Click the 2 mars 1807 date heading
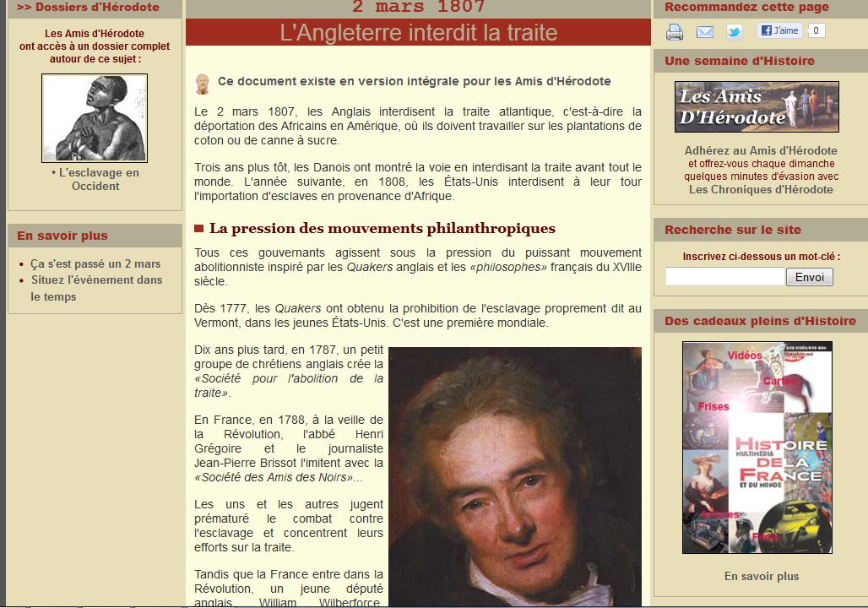This screenshot has height=608, width=868. tap(419, 7)
